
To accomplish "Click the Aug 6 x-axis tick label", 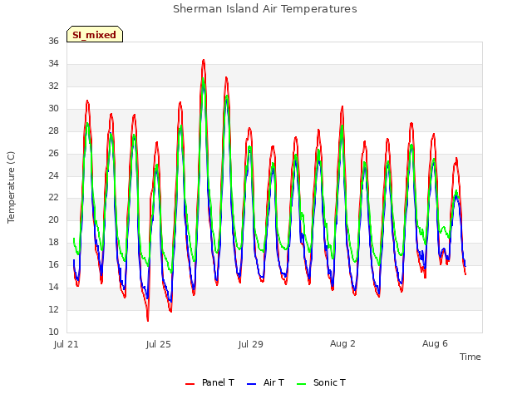I will tap(435, 343).
